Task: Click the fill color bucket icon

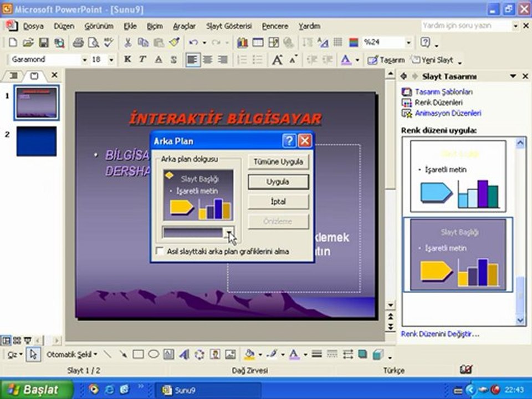Action: click(249, 355)
